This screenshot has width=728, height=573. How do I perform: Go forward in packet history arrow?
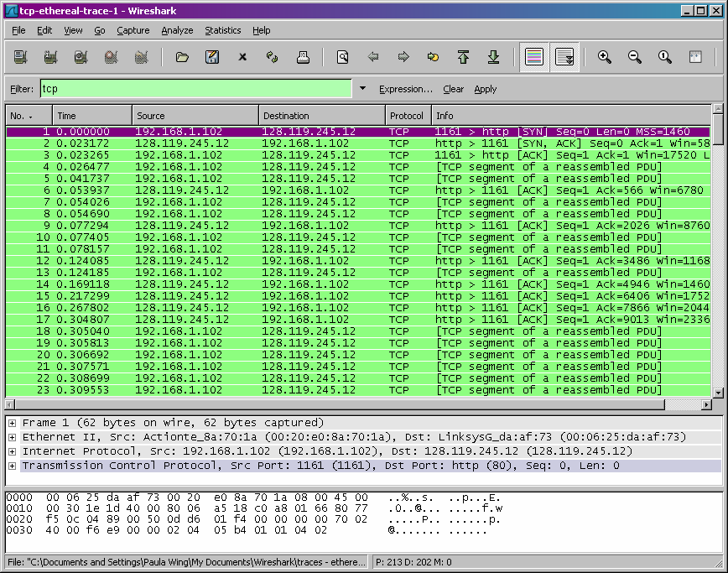[403, 57]
